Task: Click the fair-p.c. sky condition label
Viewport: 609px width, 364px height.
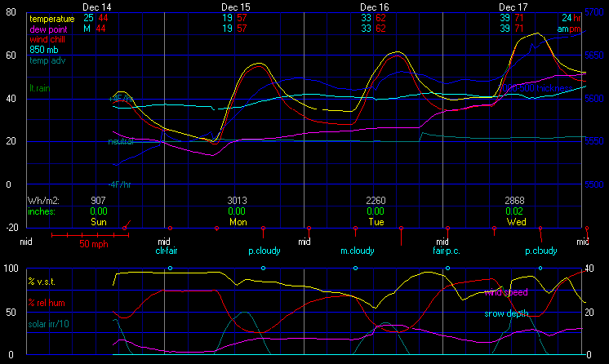Action: (x=448, y=251)
